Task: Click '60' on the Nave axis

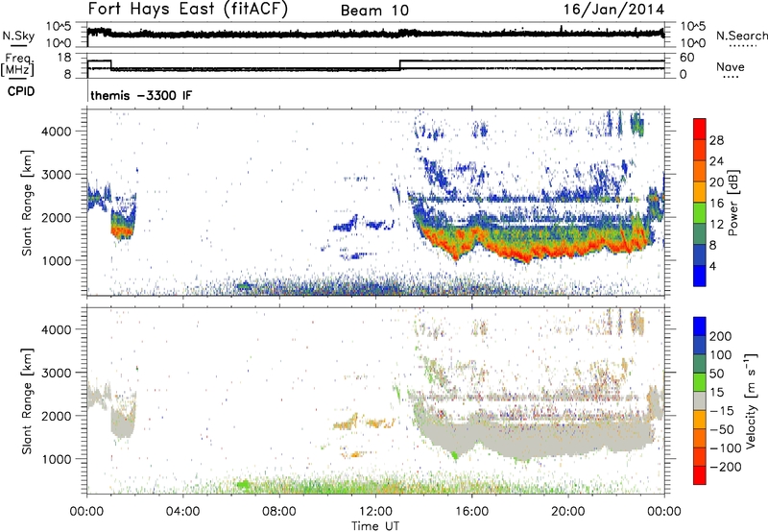Action: (x=687, y=58)
